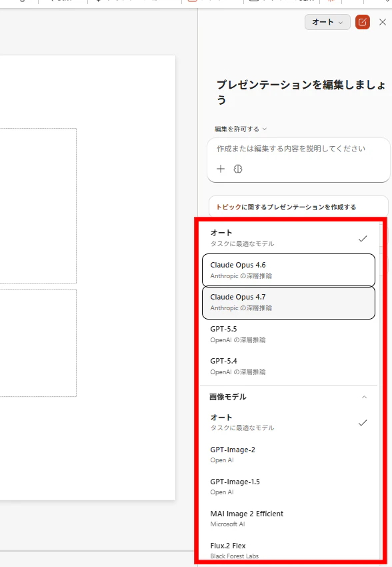Screen dimensions: 392x567
Task: Choose Claude Opus 4.6 model
Action: coord(289,270)
